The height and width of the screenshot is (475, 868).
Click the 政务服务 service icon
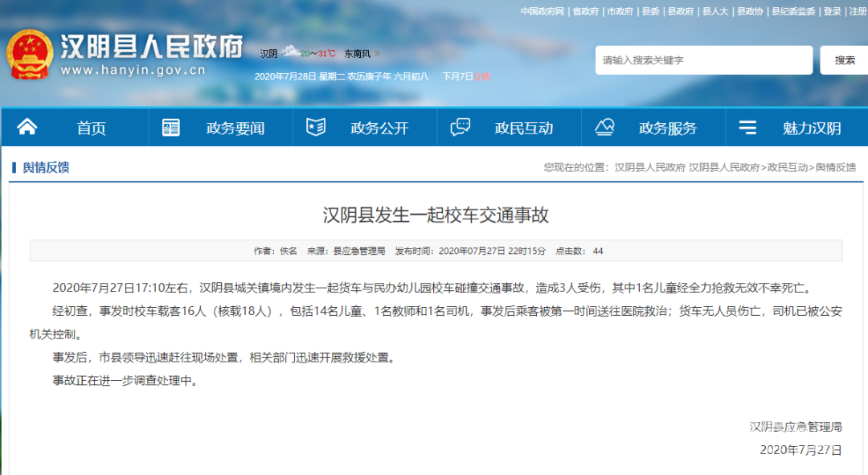(604, 127)
